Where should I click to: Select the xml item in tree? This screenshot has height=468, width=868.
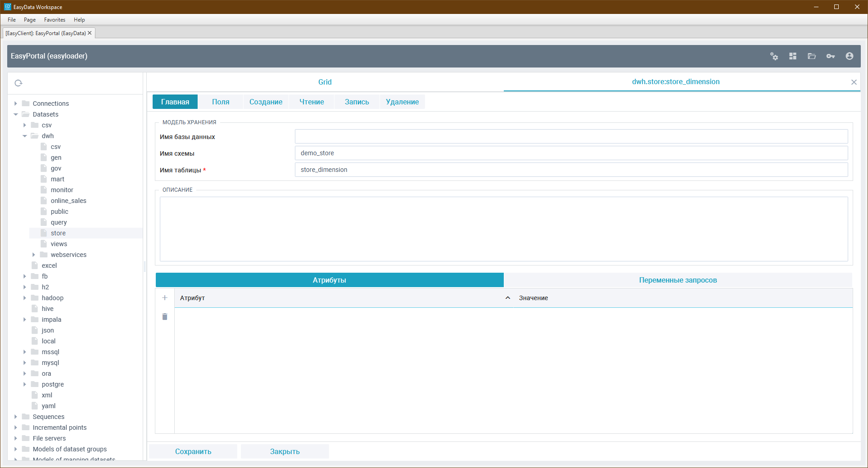[47, 395]
